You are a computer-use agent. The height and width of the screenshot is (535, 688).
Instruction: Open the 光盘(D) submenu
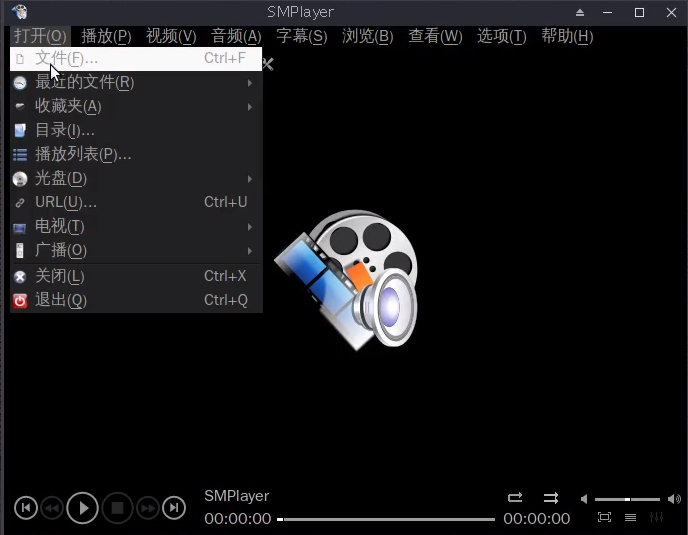[x=136, y=179]
